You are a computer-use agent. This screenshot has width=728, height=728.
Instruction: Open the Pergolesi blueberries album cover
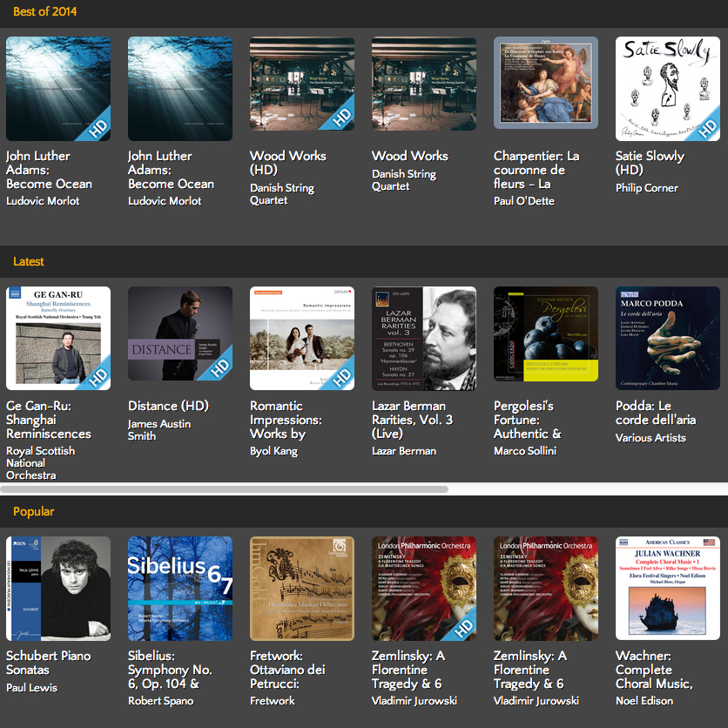pos(546,334)
